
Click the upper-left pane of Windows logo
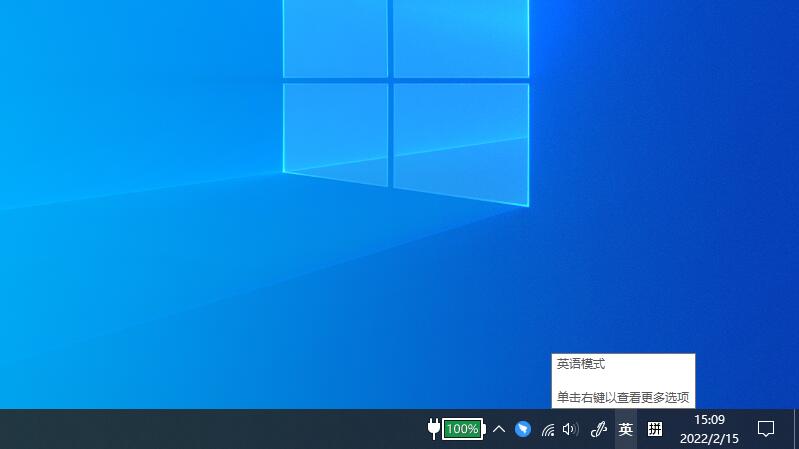(x=335, y=38)
